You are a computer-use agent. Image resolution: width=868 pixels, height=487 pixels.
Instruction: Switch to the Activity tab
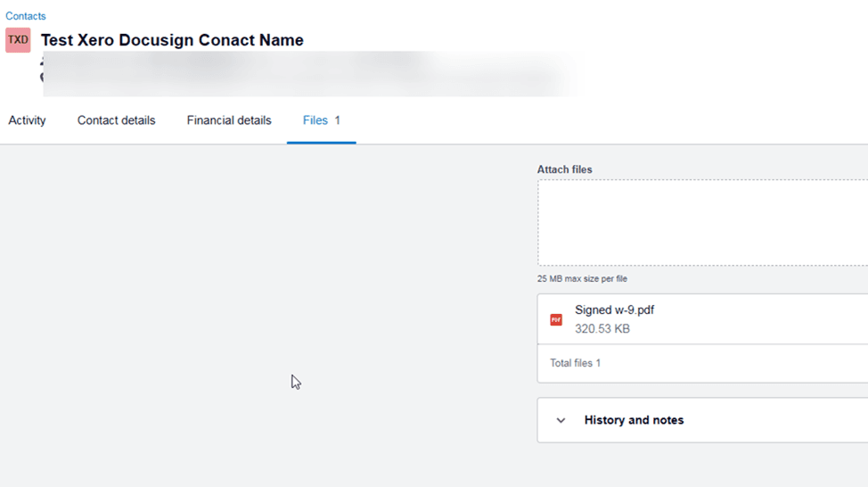(27, 120)
